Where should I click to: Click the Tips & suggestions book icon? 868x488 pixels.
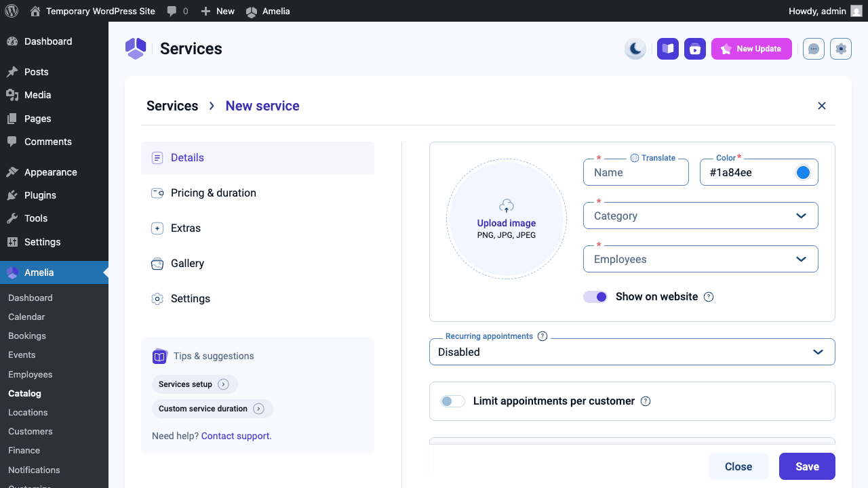159,356
